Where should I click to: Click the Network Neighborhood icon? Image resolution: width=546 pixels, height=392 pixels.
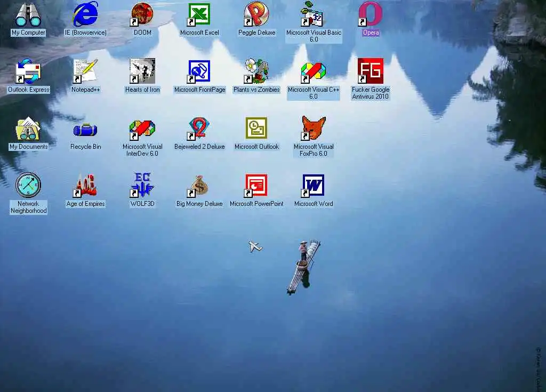point(28,185)
